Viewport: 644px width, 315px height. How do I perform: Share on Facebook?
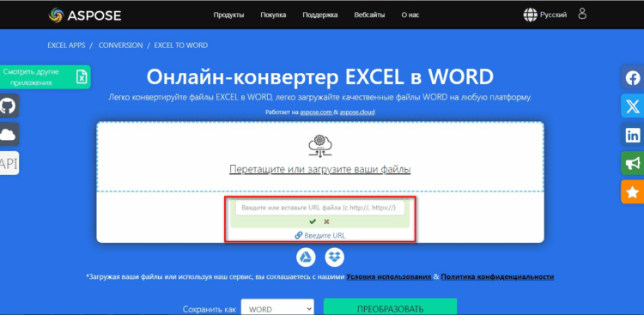click(x=633, y=77)
